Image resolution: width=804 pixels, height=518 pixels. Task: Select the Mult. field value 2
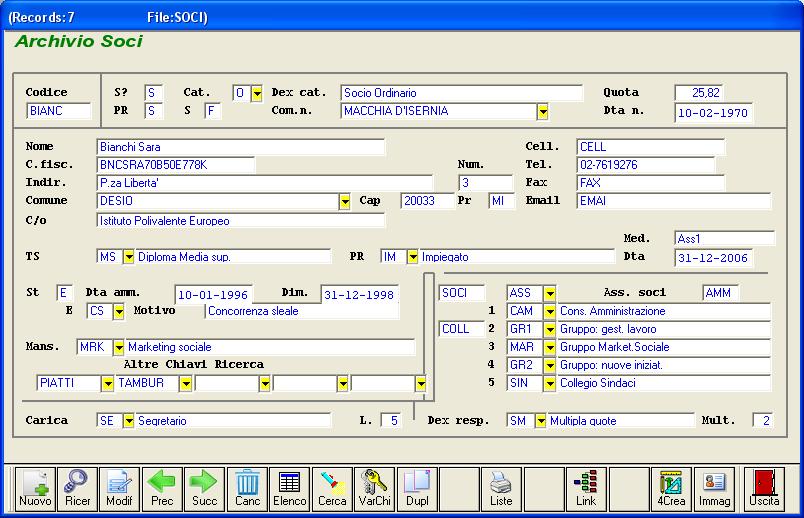[762, 421]
